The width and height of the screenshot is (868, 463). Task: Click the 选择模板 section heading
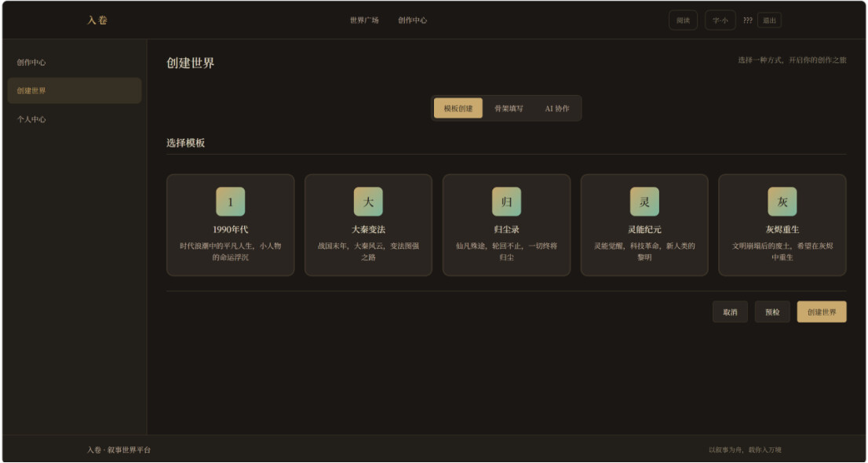[185, 143]
